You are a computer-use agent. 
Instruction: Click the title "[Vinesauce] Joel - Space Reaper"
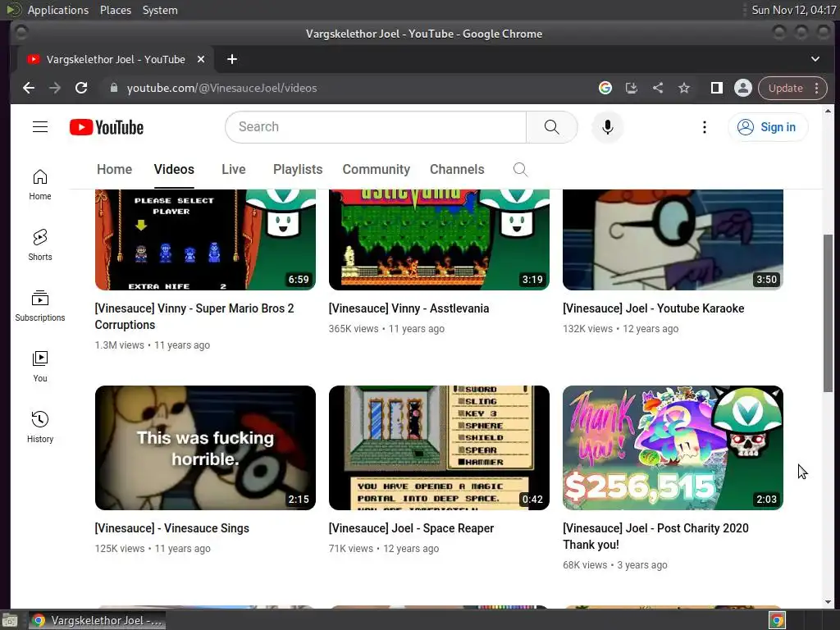412,528
